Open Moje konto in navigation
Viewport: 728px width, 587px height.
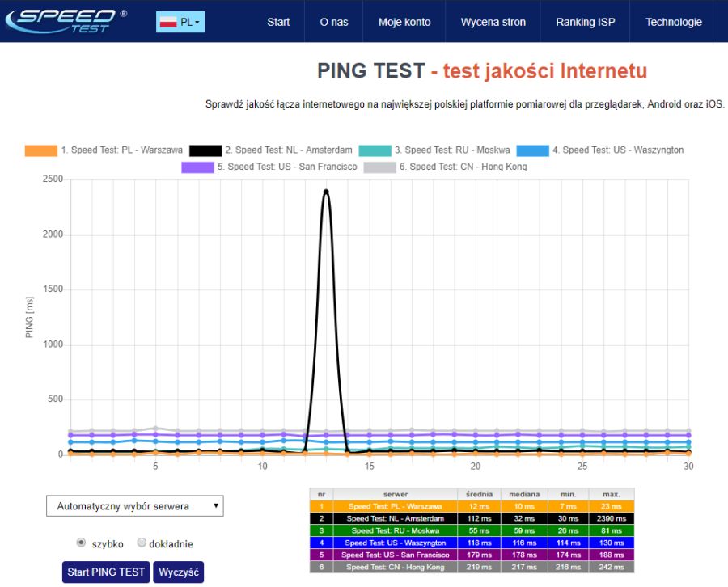click(404, 22)
